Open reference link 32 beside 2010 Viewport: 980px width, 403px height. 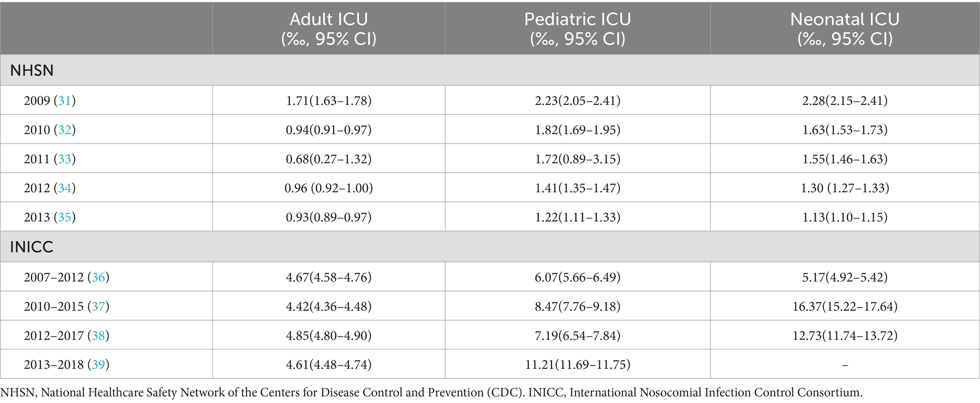tap(64, 130)
